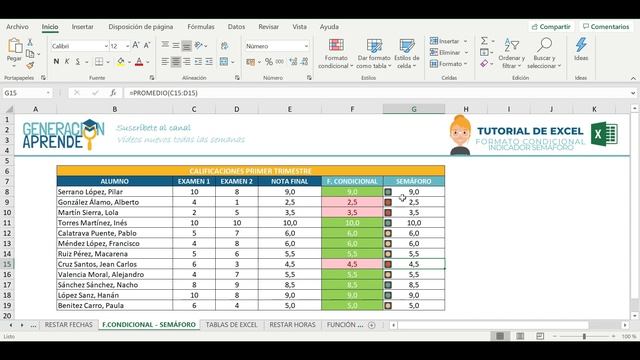The image size is (640, 360).
Task: Apply percent style with % icon
Action: [269, 62]
